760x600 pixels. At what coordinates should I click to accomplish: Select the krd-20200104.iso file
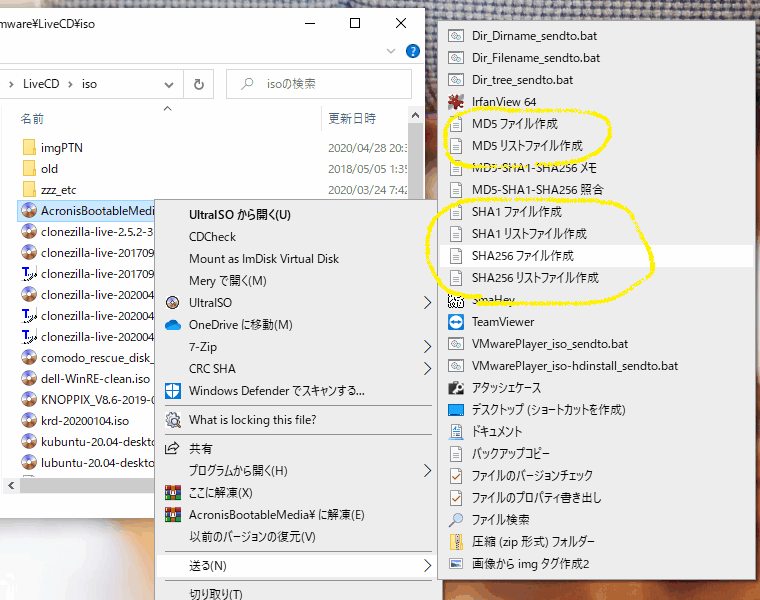click(85, 421)
